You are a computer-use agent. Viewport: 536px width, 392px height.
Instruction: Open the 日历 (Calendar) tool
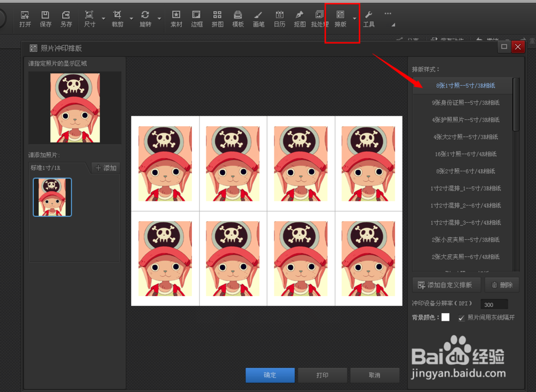[x=279, y=19]
